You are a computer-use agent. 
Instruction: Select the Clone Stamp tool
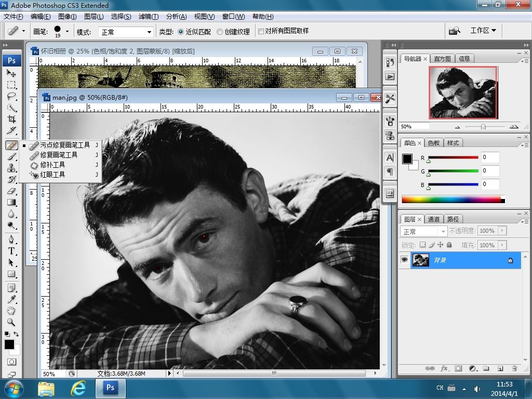pyautogui.click(x=11, y=168)
